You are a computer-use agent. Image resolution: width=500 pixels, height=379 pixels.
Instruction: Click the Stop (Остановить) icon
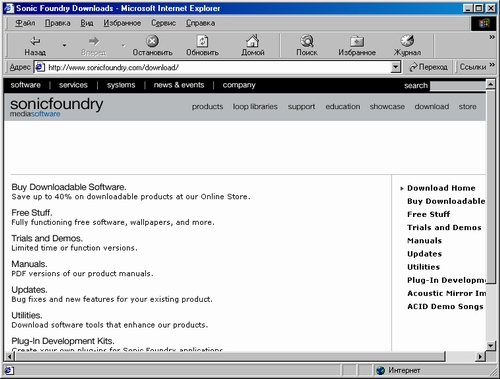coord(152,41)
